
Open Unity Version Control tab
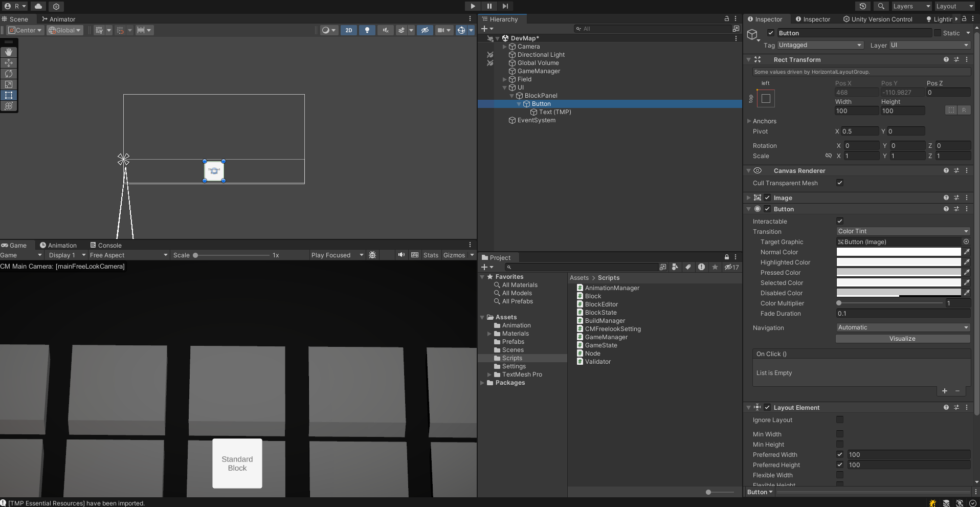(x=878, y=19)
